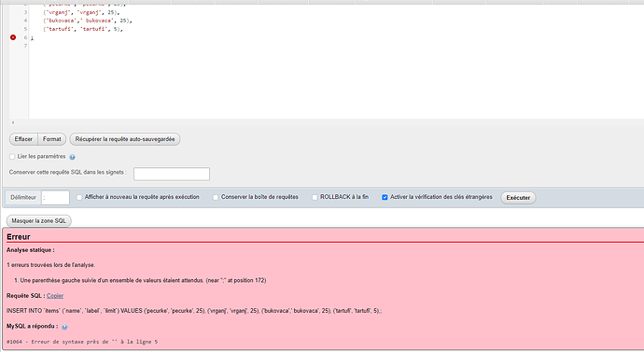Toggle Afficher à nouveau la requête après exécution
This screenshot has height=352, width=644.
pyautogui.click(x=79, y=198)
